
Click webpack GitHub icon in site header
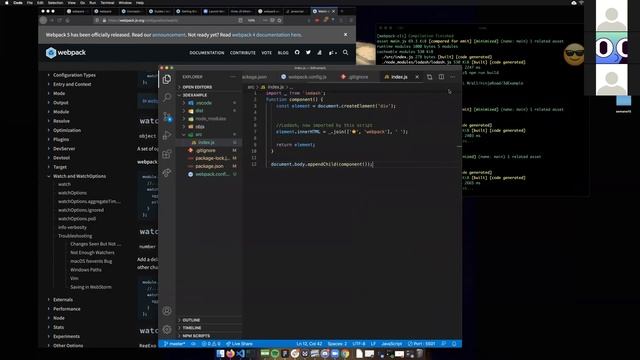pos(297,52)
